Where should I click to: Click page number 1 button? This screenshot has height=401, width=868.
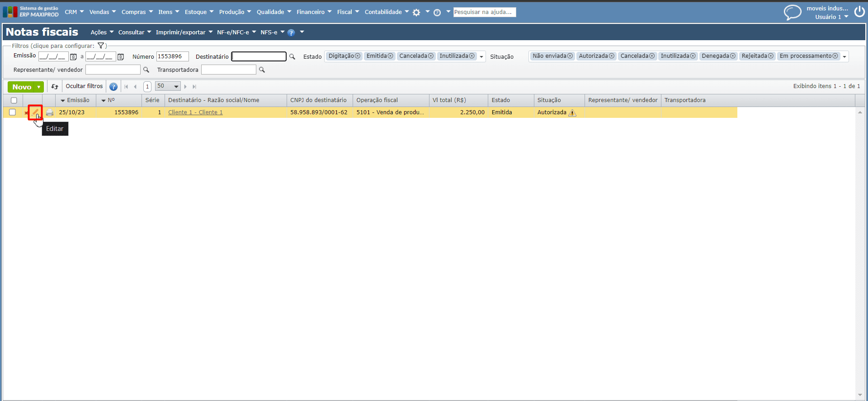pyautogui.click(x=147, y=87)
